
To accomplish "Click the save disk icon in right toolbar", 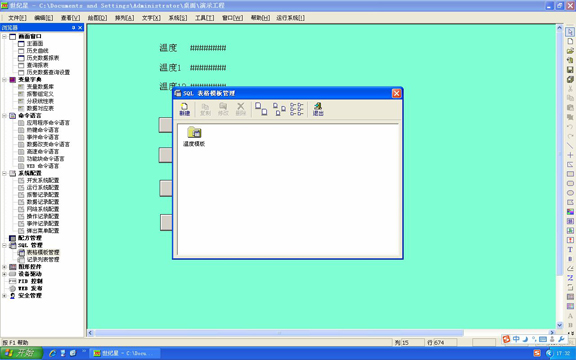I will click(x=570, y=69).
